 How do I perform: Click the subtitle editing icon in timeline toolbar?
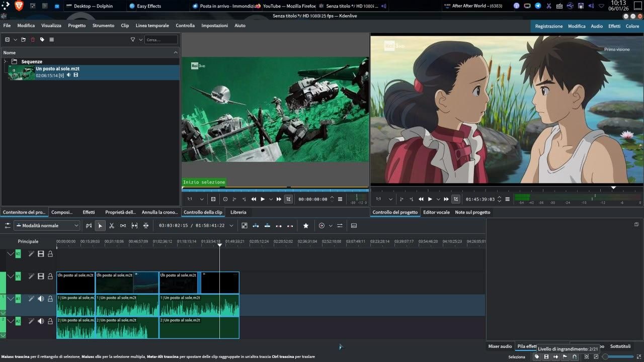click(354, 226)
